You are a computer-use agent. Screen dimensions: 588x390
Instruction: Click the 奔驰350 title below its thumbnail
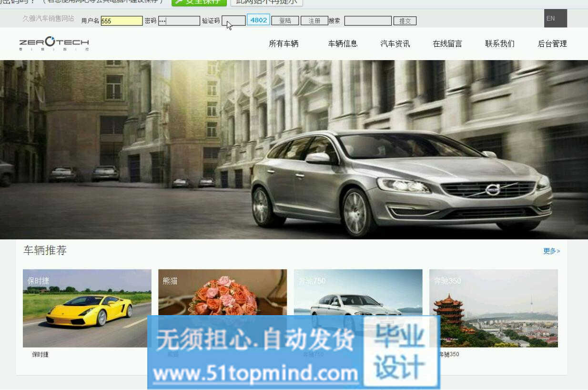point(449,355)
